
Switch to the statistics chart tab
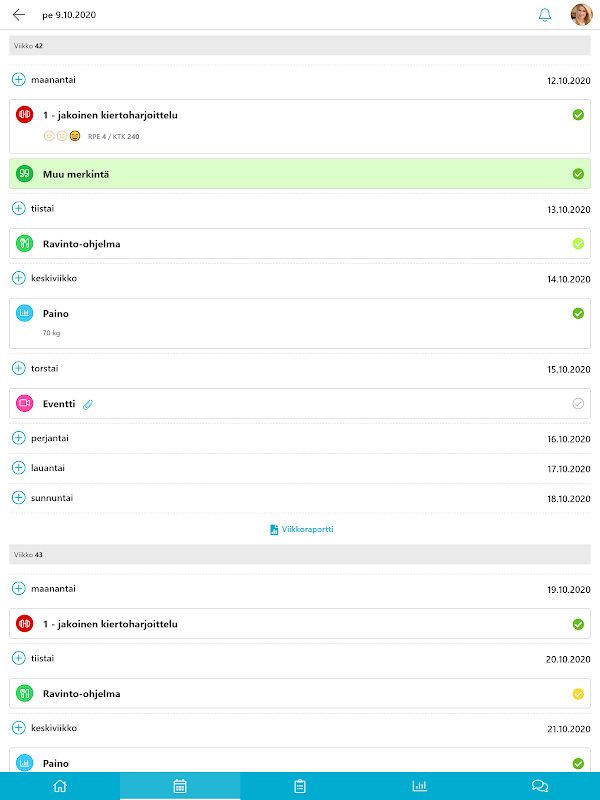pos(420,786)
